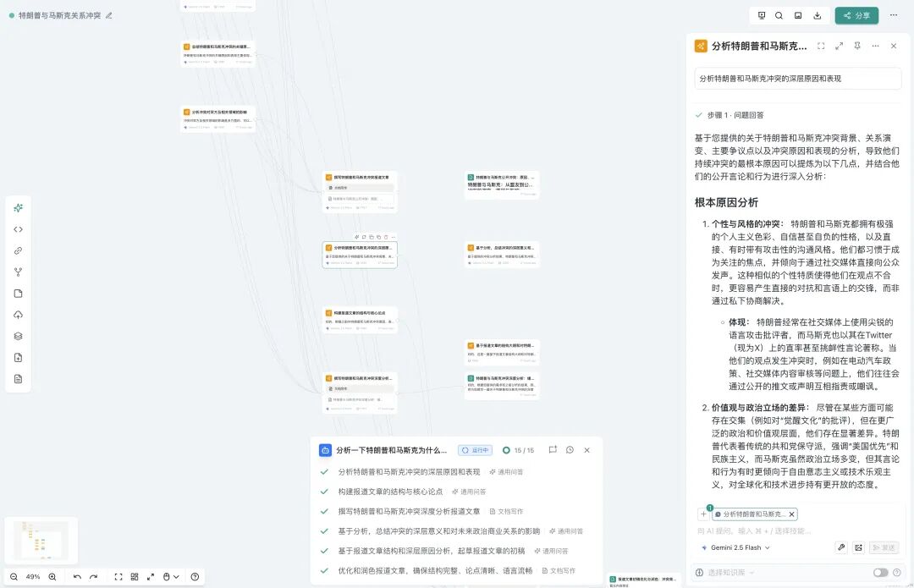Screen dimensions: 914x588
Task: Click the image generation icon near send button
Action: (x=858, y=547)
